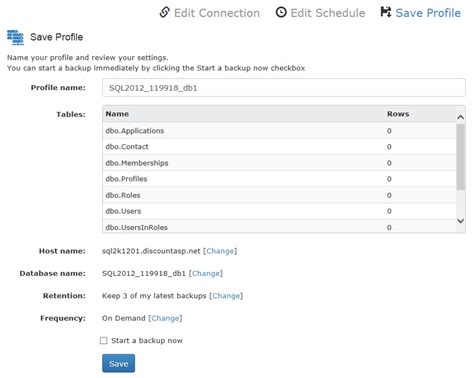Screen dimensions: 474x378
Task: Click the tables list scroll down arrow
Action: 461,221
